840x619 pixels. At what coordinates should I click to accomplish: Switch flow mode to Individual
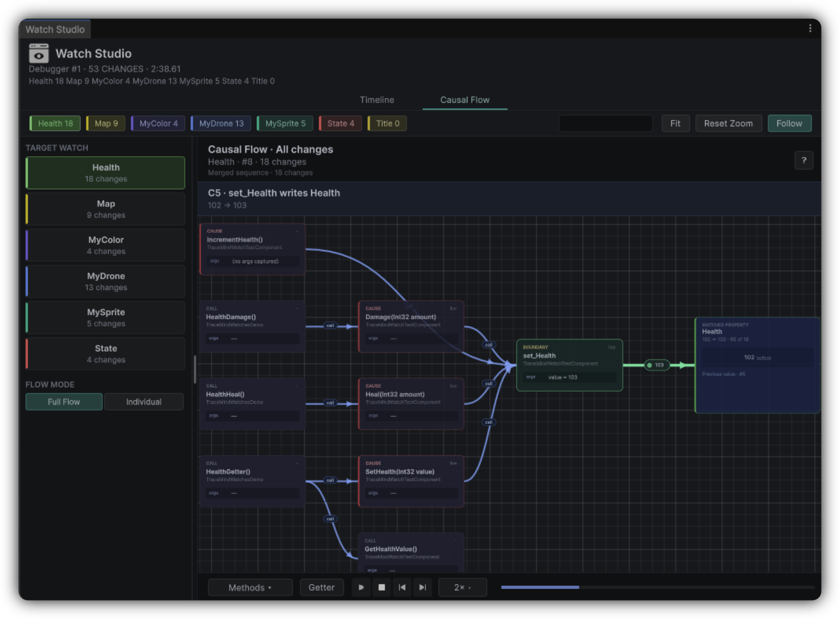click(144, 402)
